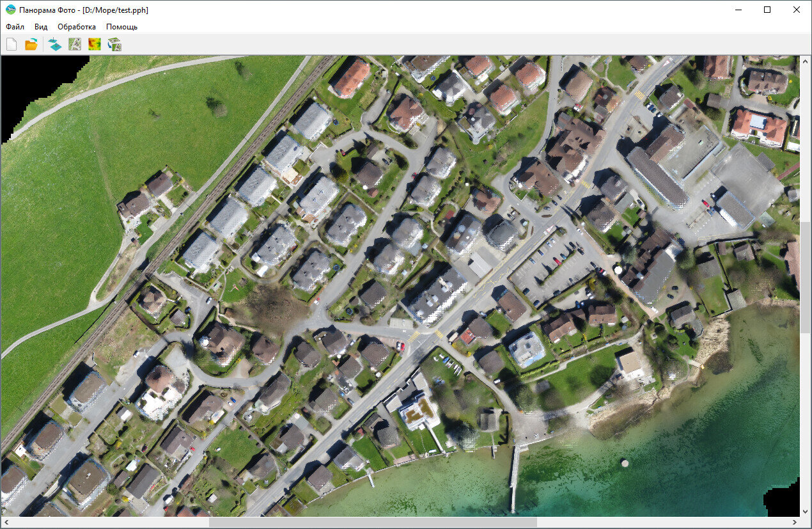Click the colored elevation heatmap icon
The image size is (812, 529).
click(x=94, y=44)
